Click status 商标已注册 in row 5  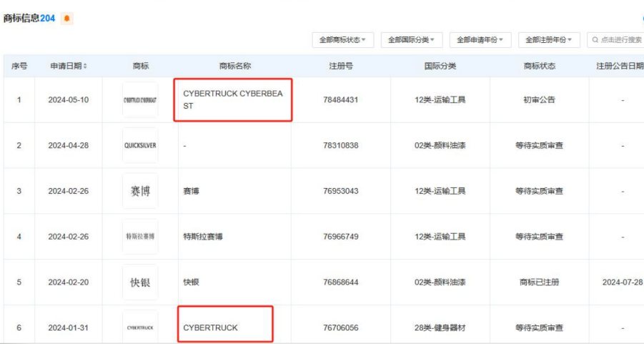[539, 282]
